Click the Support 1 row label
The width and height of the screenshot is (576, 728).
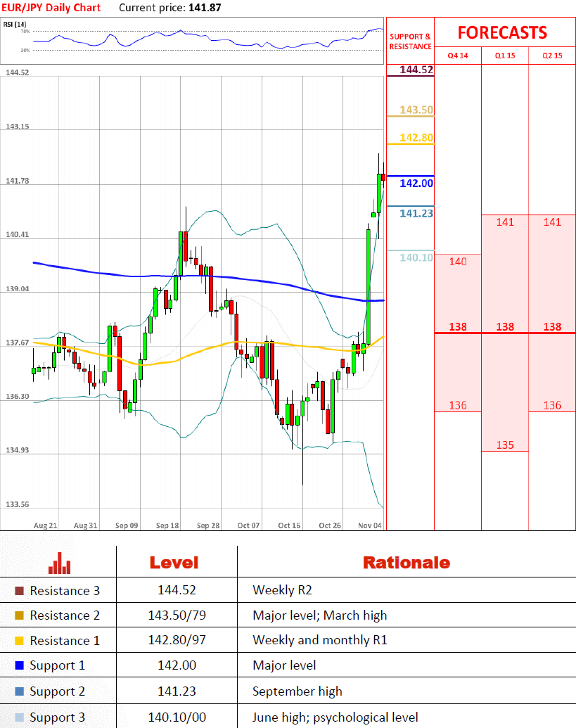[x=58, y=666]
